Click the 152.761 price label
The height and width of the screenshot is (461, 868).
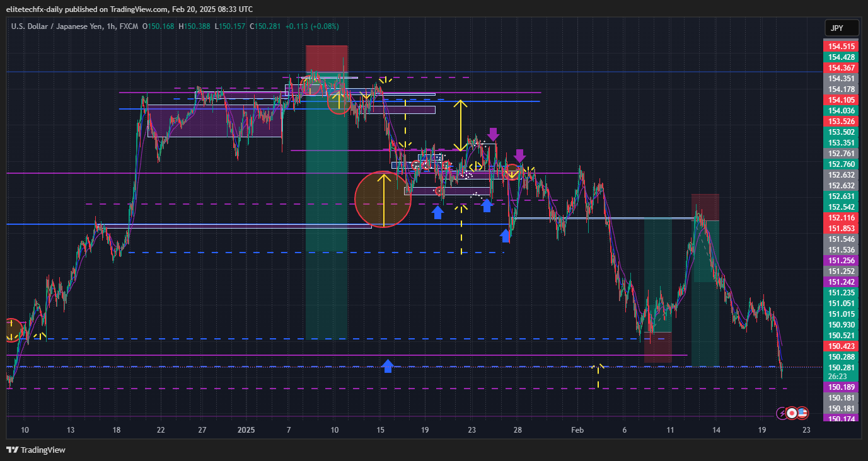tap(842, 154)
